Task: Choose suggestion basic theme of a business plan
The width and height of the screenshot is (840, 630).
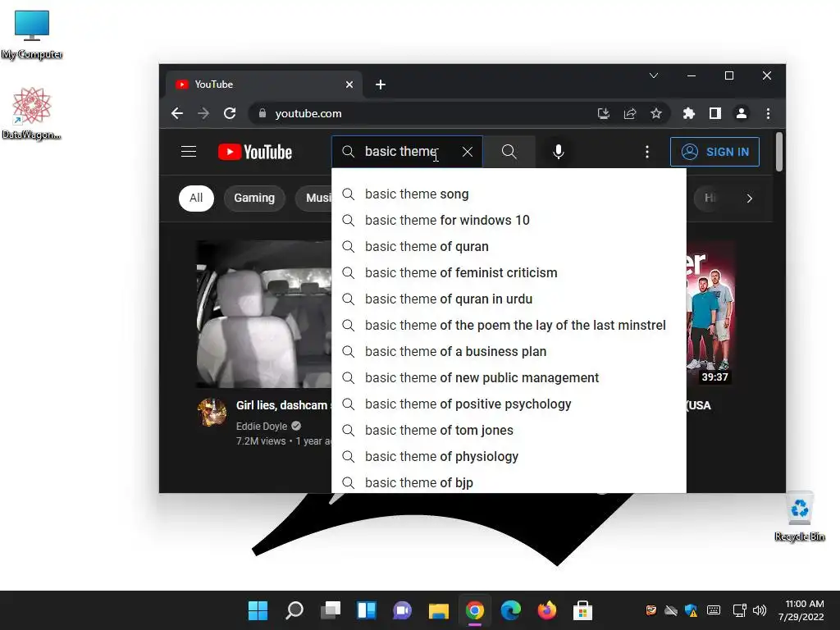Action: coord(509,351)
